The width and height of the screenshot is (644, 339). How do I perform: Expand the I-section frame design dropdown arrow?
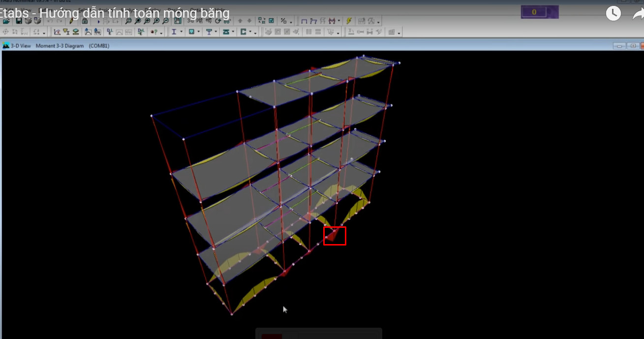coord(181,32)
